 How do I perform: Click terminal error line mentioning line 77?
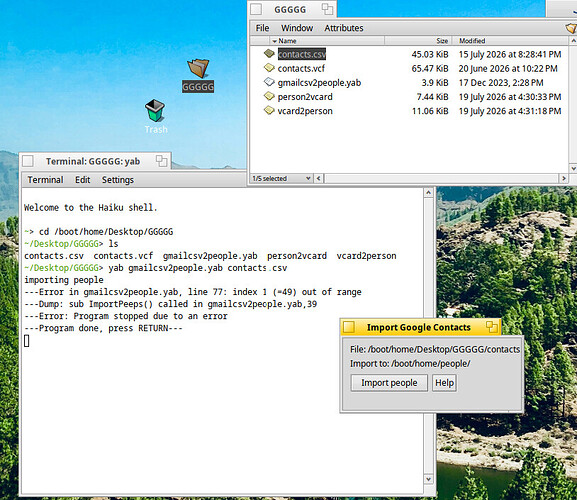(x=193, y=292)
